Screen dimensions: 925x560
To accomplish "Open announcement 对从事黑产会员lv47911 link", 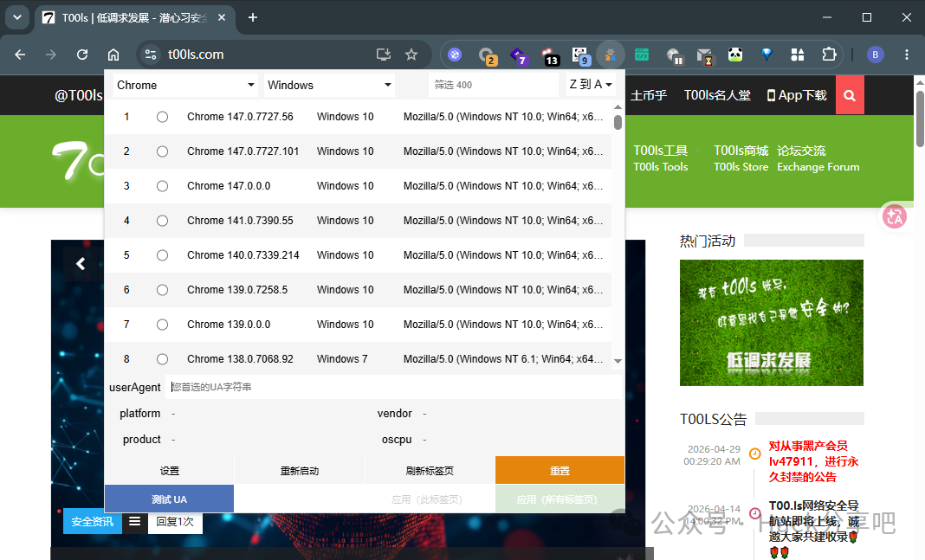I will point(813,461).
